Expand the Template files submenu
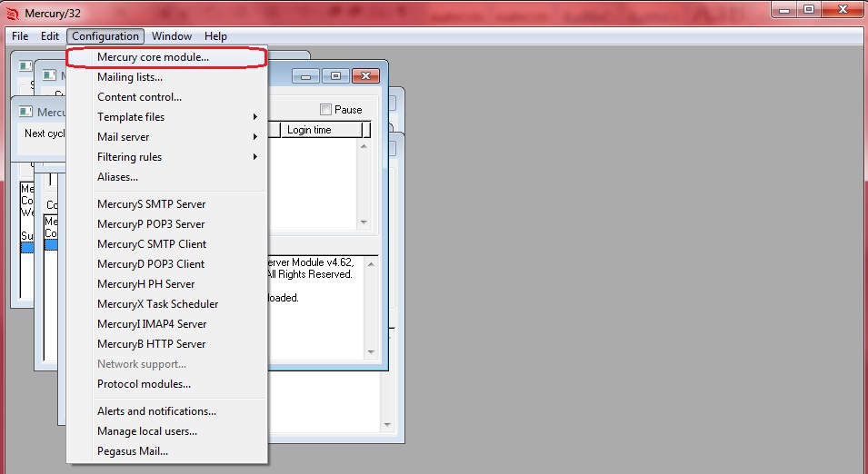 (x=166, y=117)
